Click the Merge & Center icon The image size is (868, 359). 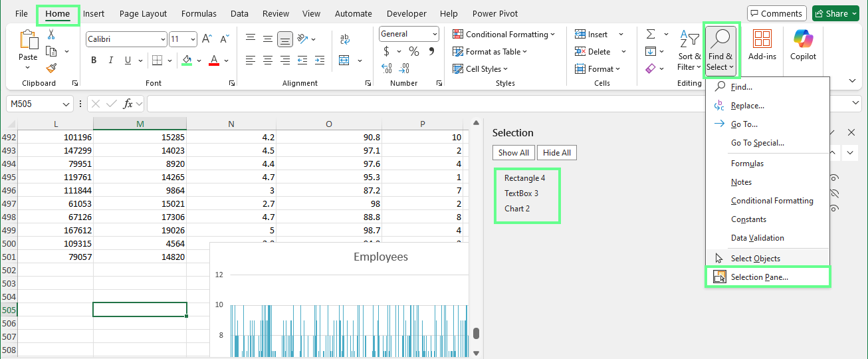point(344,60)
